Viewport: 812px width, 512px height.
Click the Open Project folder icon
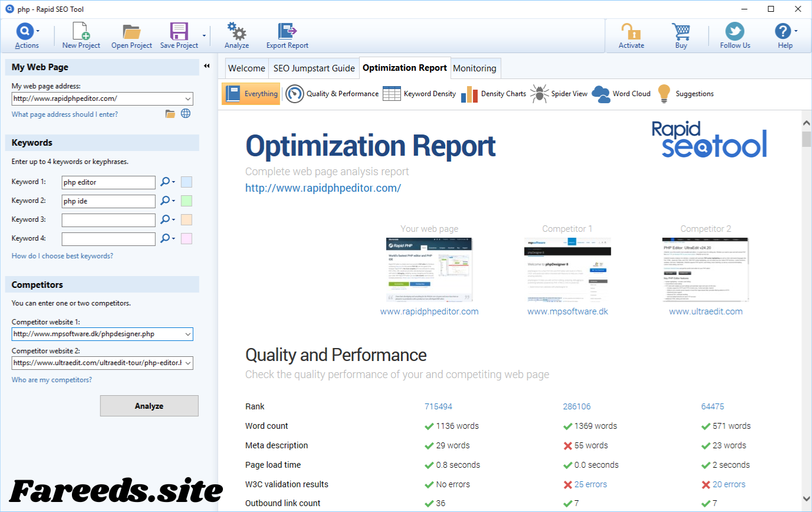click(131, 31)
